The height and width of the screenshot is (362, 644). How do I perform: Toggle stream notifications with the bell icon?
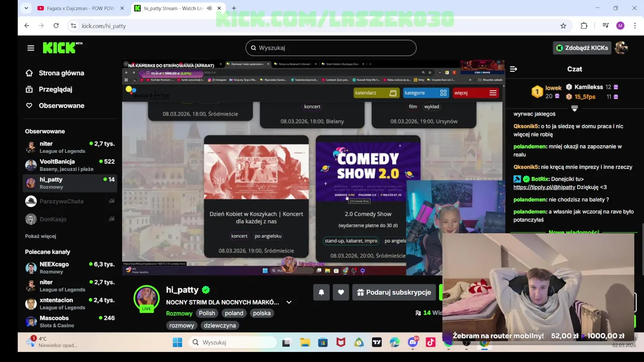pos(321,292)
